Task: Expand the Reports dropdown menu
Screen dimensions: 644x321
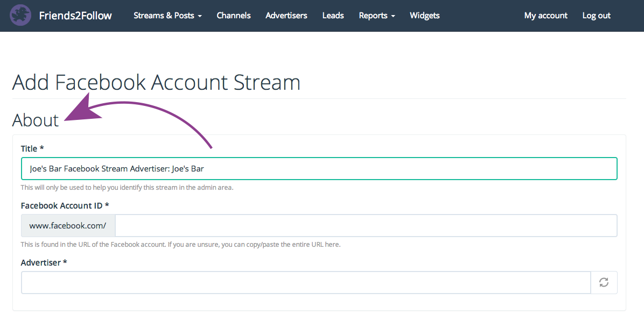Action: (376, 16)
